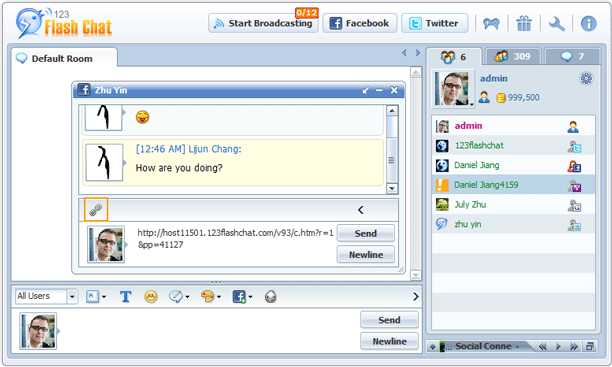Click the Twitter button
The height and width of the screenshot is (367, 612).
tap(434, 23)
